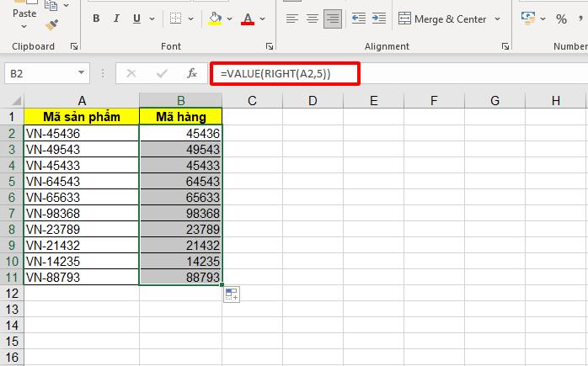This screenshot has height=366, width=588.
Task: Open Accounting Number Format dropdown arrow
Action: coord(543,19)
